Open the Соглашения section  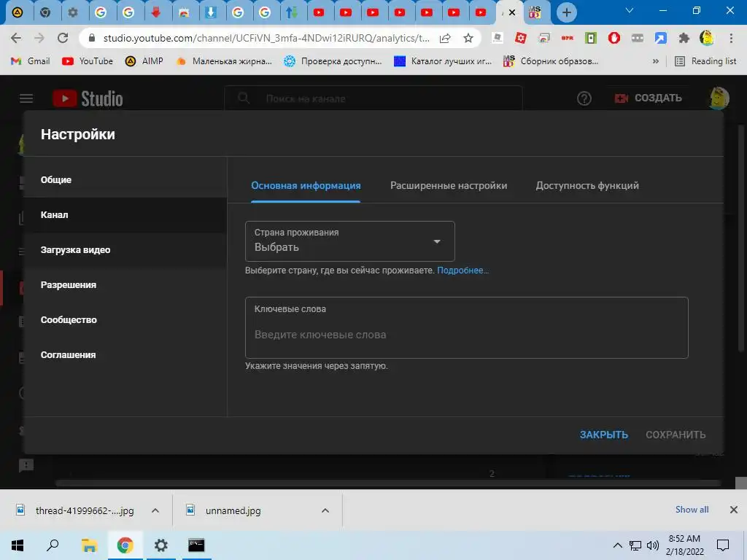point(125,355)
